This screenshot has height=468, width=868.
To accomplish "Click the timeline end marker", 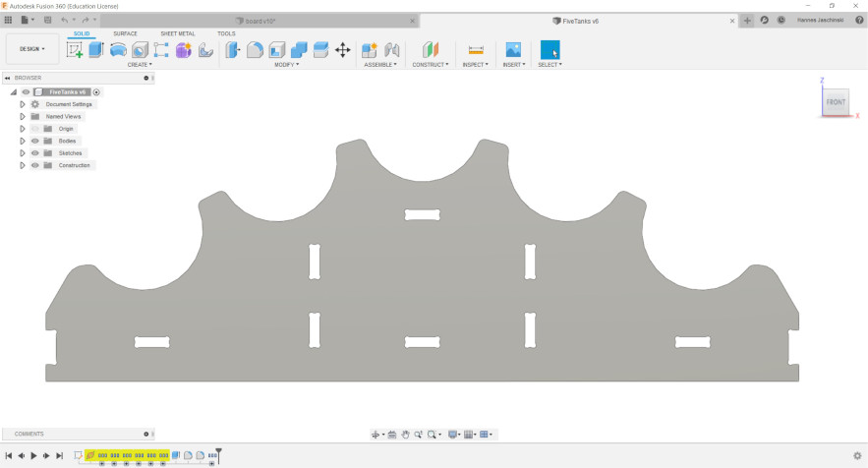I will (x=218, y=454).
